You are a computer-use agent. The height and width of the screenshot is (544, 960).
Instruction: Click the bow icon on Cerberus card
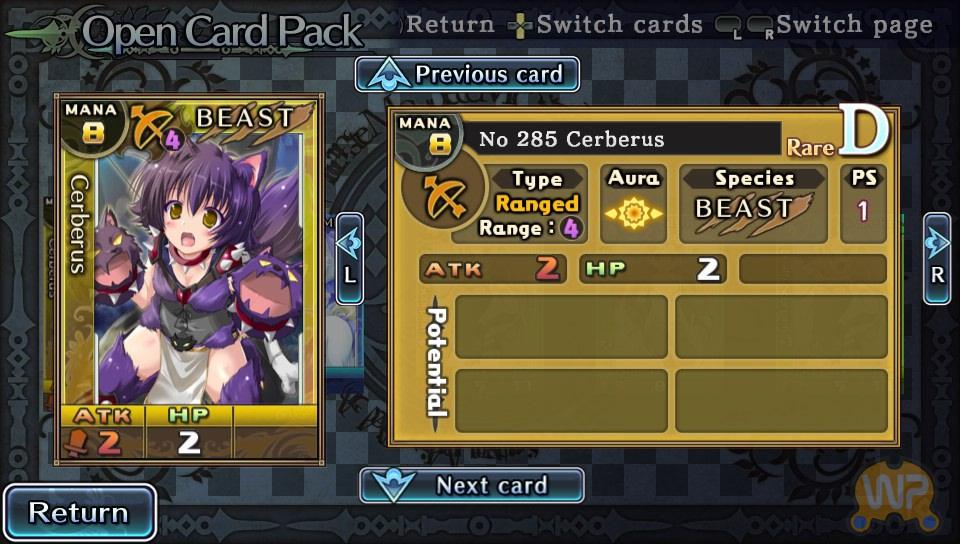[149, 127]
